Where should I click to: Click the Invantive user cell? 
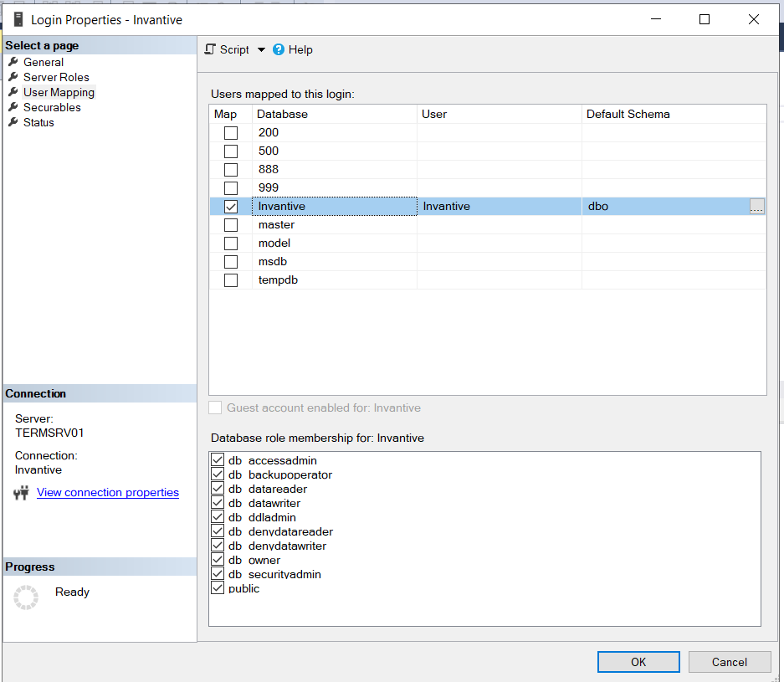tap(500, 206)
